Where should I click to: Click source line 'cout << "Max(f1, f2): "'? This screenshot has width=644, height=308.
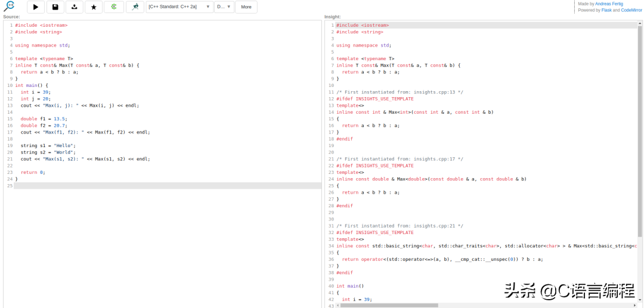coord(85,132)
